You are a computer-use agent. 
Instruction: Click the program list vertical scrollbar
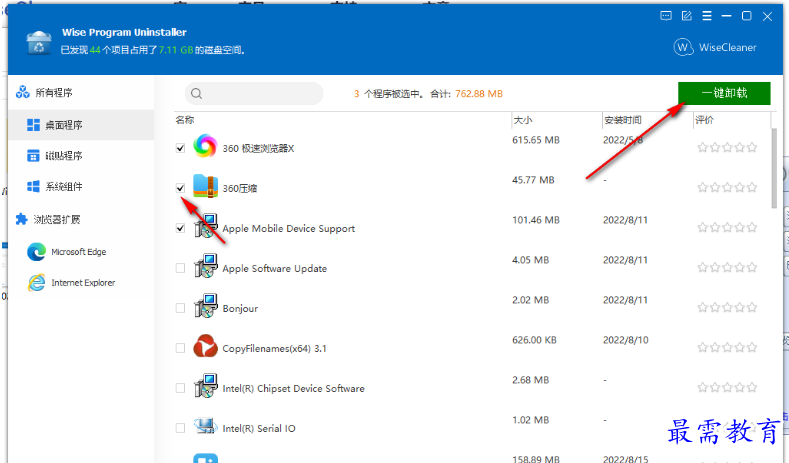pos(774,168)
